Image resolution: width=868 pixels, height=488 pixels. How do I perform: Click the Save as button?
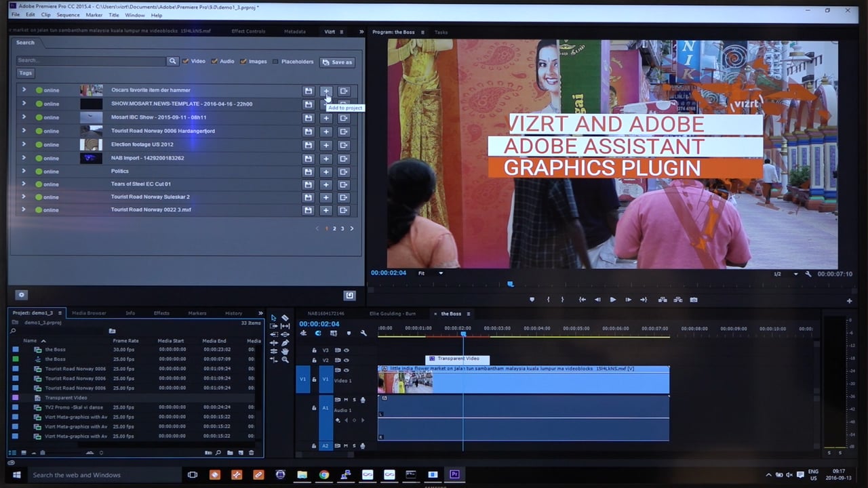point(338,62)
